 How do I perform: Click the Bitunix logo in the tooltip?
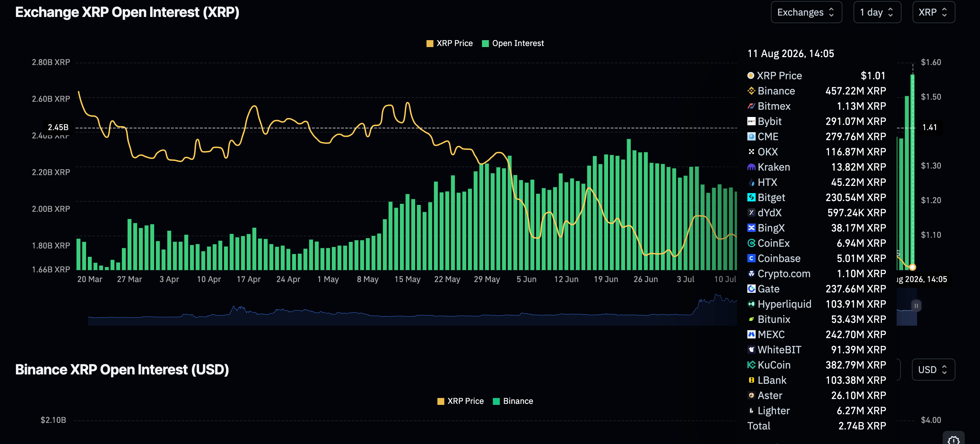pos(751,319)
